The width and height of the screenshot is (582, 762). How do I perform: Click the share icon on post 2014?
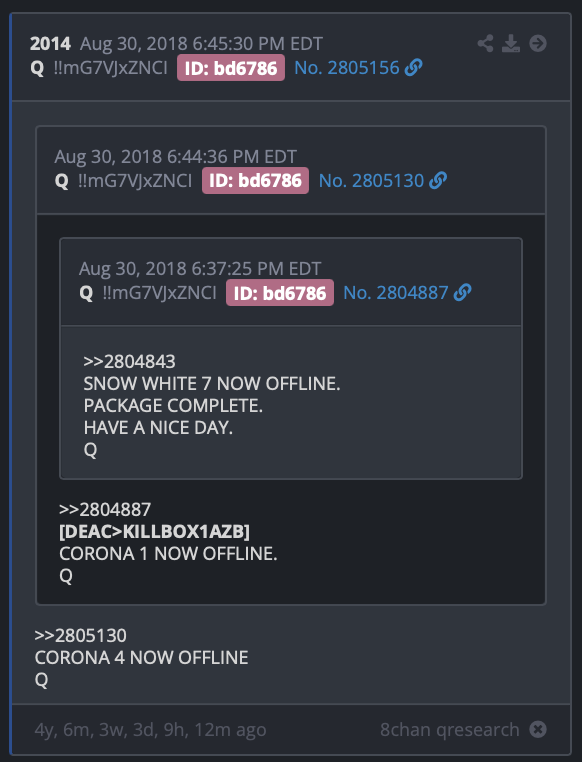485,43
